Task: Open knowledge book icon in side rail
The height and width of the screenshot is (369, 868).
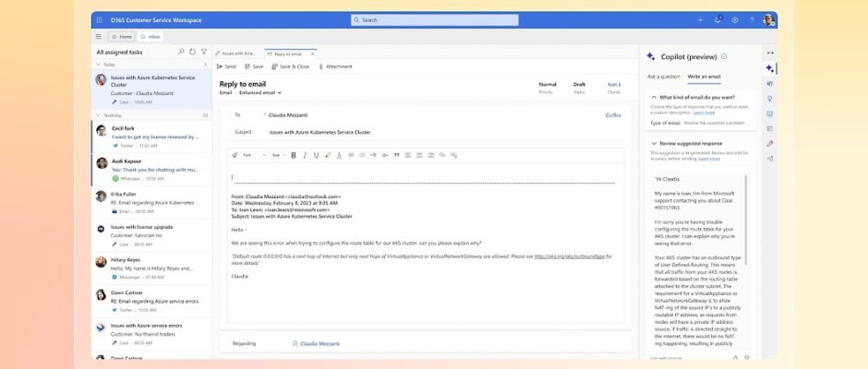Action: tap(769, 113)
